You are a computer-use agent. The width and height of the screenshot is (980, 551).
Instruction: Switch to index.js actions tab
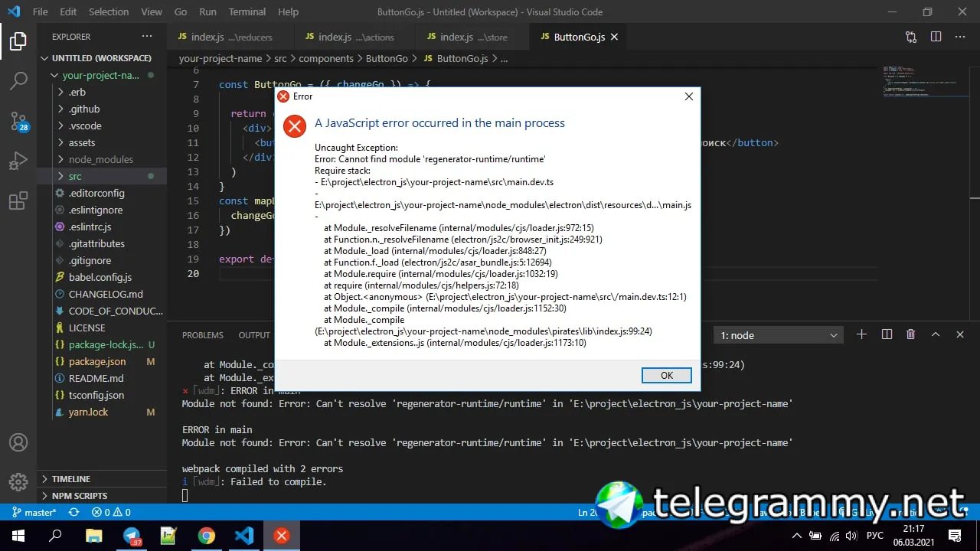tap(356, 37)
